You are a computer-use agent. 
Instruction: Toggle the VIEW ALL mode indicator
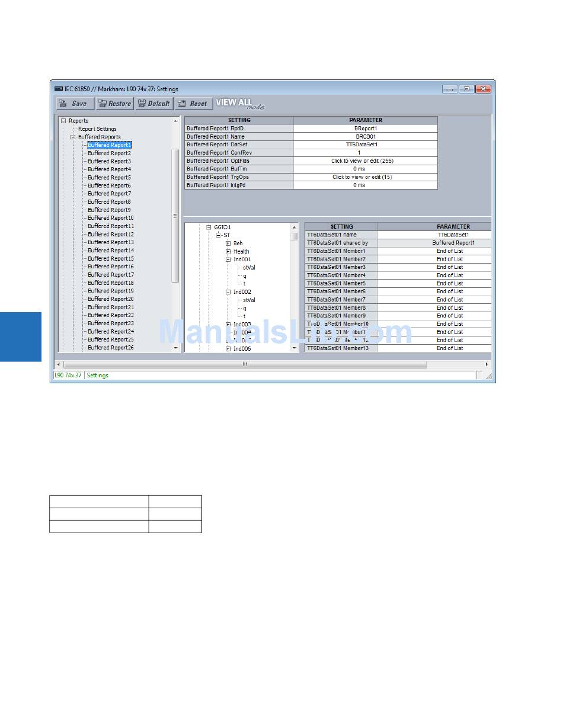coord(239,104)
